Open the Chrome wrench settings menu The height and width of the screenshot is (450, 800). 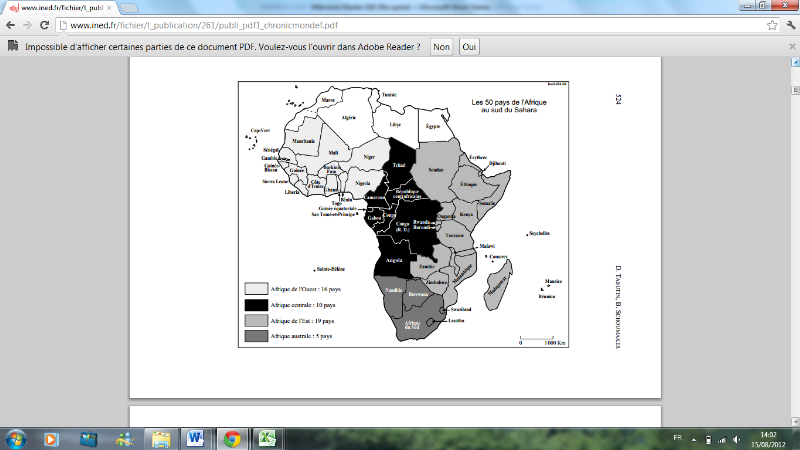[787, 25]
